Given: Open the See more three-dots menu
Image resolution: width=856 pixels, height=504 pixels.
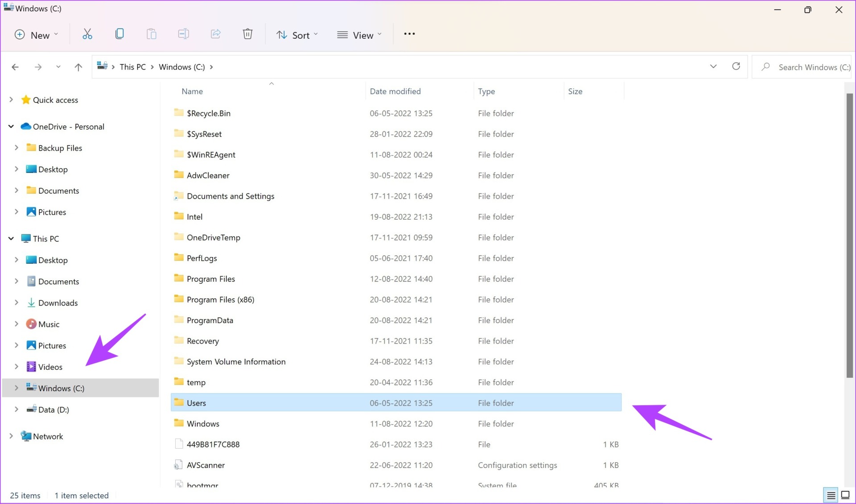Looking at the screenshot, I should pyautogui.click(x=409, y=34).
